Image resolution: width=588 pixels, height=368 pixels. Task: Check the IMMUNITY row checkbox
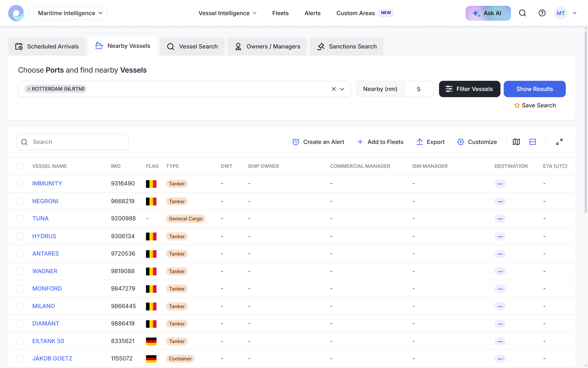click(20, 184)
